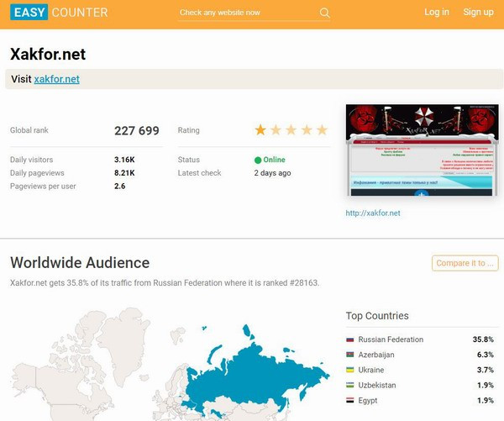Click the pageviews per user value 2.6
504x421 pixels.
(x=119, y=186)
